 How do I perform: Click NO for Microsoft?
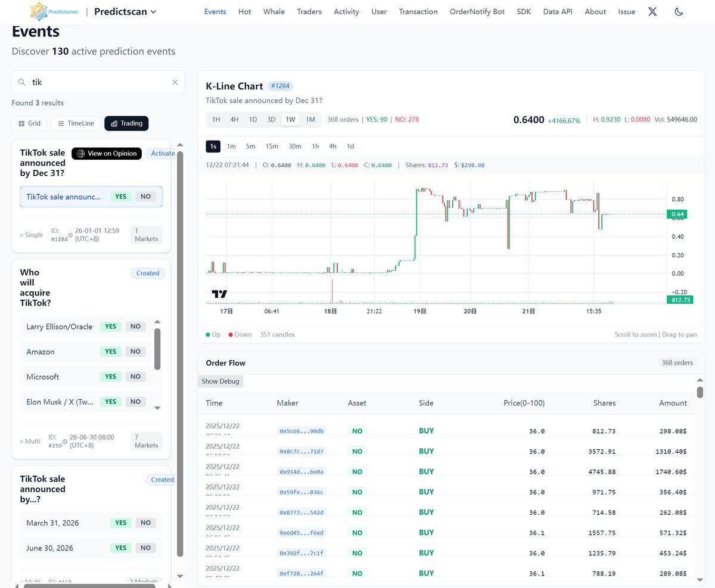click(135, 377)
